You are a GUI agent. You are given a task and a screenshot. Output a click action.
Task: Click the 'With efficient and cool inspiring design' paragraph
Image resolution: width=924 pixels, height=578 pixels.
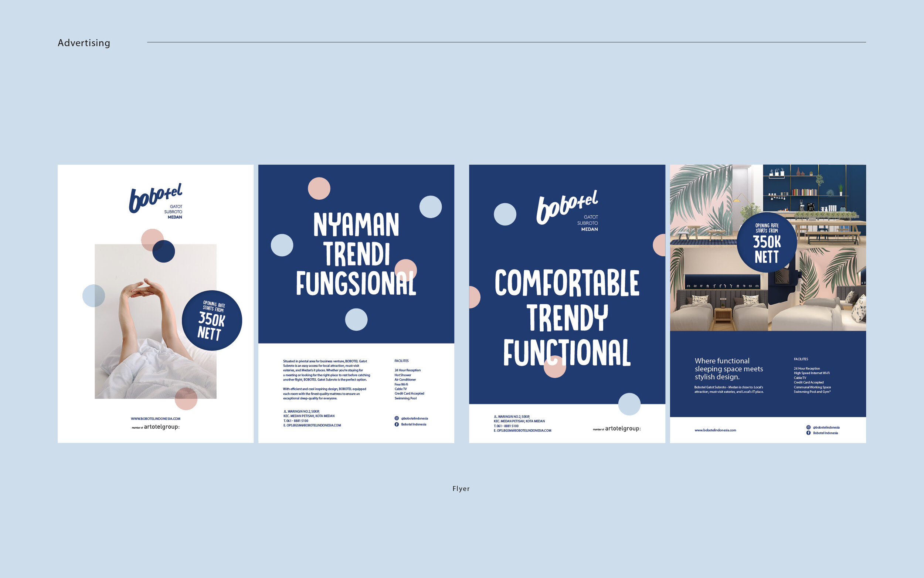tap(324, 394)
